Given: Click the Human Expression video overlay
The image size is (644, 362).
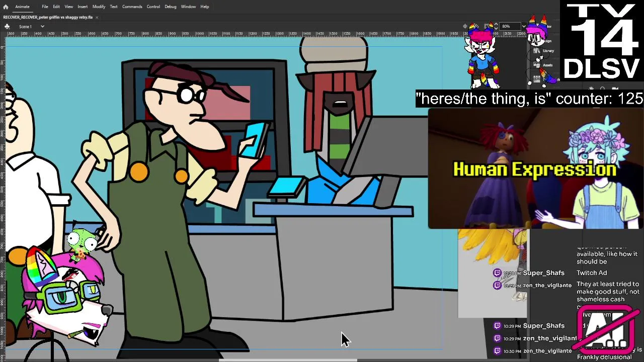Looking at the screenshot, I should [535, 169].
